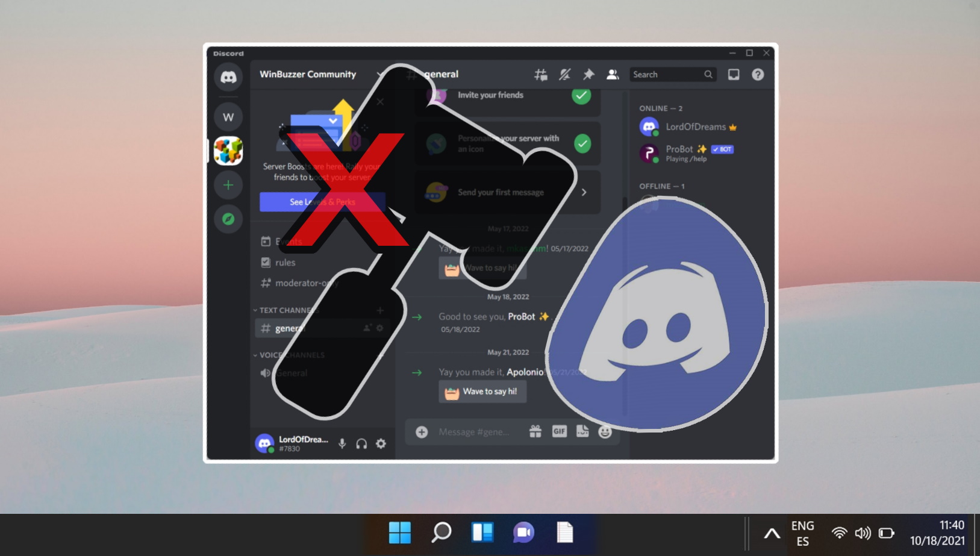Click the Apolonio username in the chat
This screenshot has height=556, width=980.
click(x=525, y=372)
